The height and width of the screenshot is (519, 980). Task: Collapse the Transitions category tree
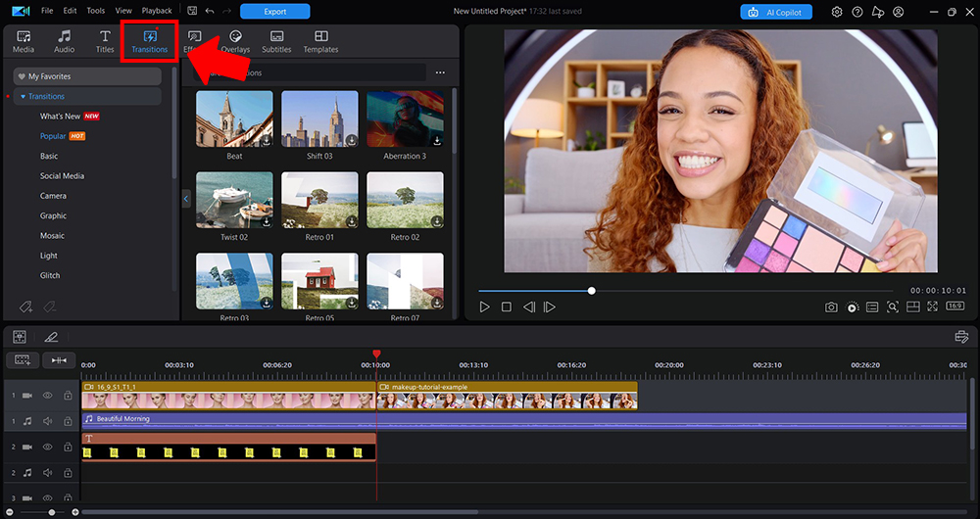[x=24, y=97]
